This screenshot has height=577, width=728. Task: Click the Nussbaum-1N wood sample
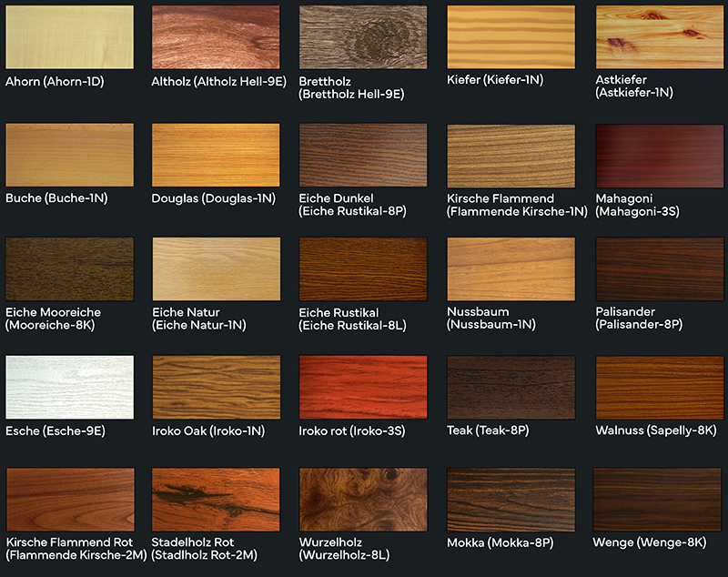(511, 269)
